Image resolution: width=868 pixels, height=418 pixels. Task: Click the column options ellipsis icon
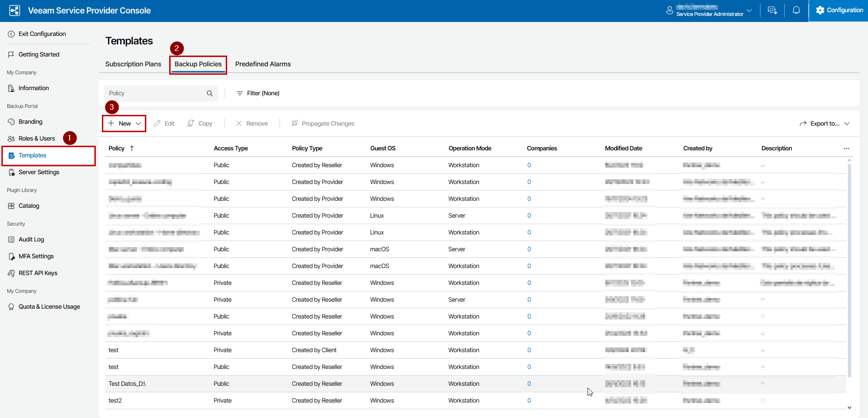(846, 149)
